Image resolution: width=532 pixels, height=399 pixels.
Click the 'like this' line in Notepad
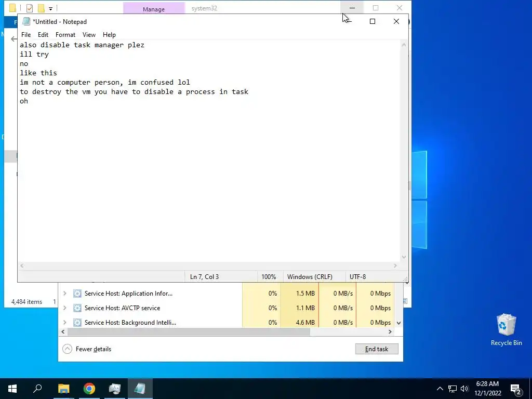point(38,73)
